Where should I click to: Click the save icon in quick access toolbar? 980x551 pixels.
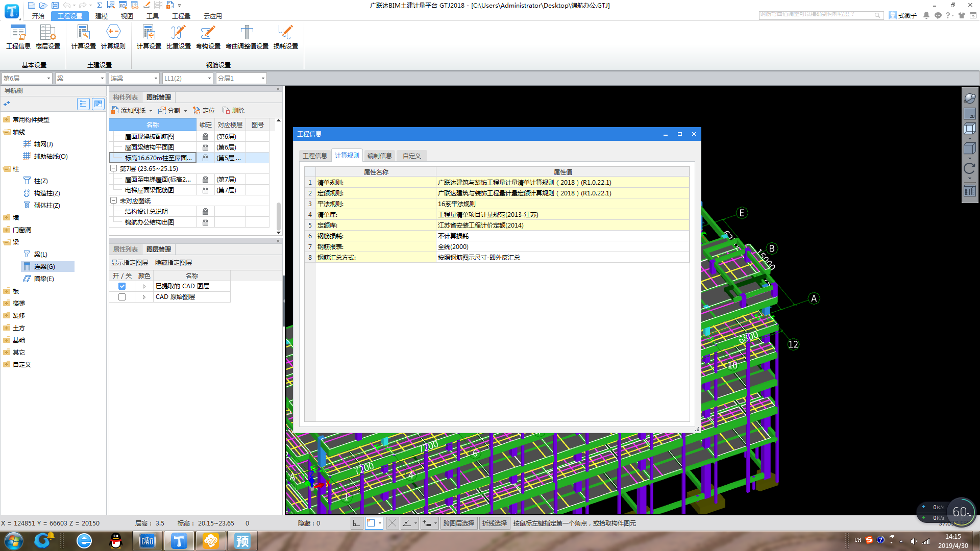coord(55,5)
